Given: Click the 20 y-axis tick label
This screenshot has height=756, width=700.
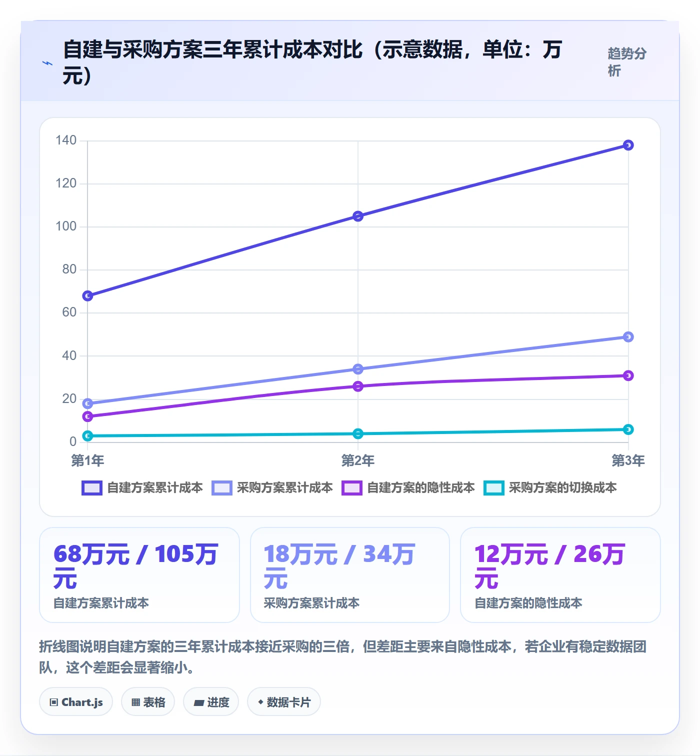Looking at the screenshot, I should pos(69,398).
